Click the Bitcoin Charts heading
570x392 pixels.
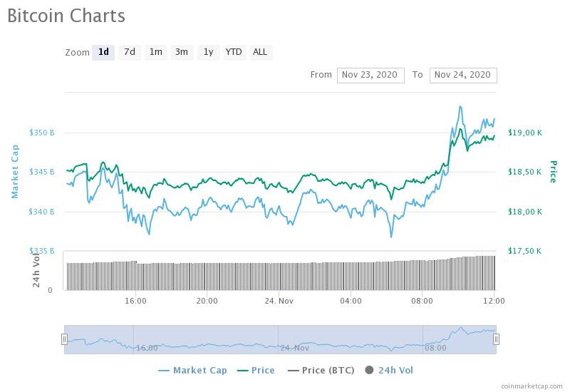point(66,16)
